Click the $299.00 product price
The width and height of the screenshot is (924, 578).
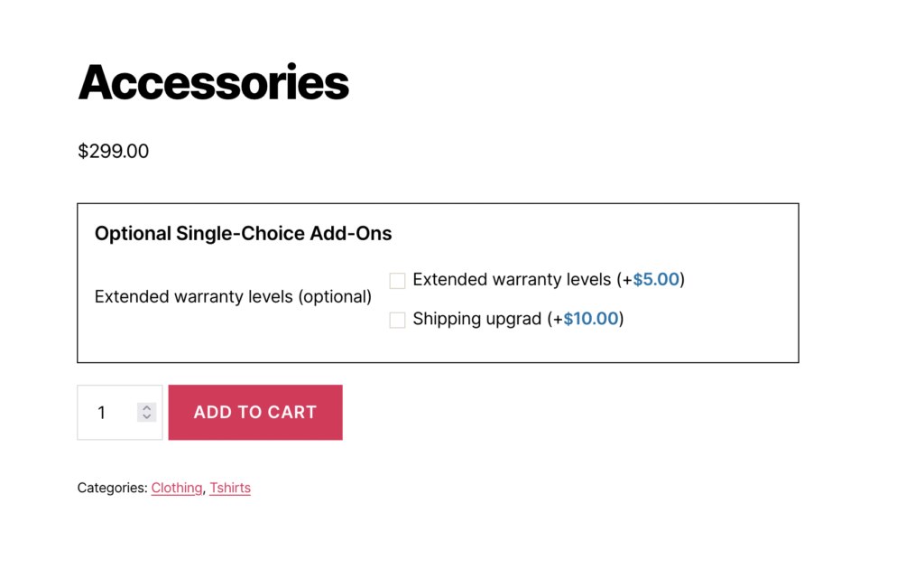tap(114, 152)
